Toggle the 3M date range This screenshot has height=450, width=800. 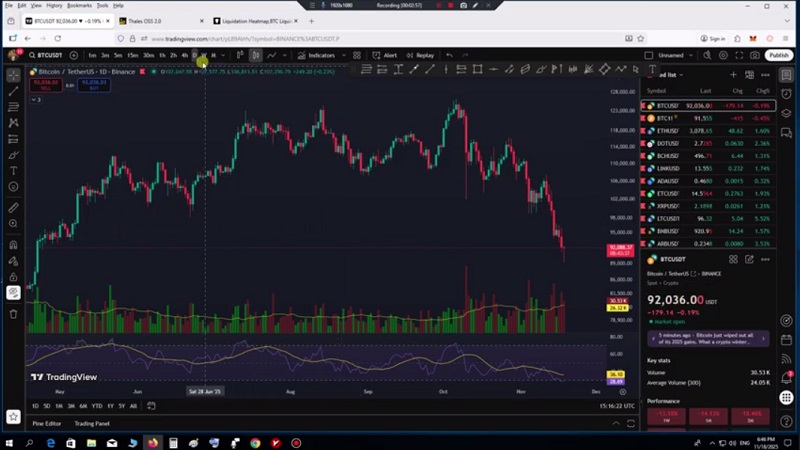coord(71,406)
